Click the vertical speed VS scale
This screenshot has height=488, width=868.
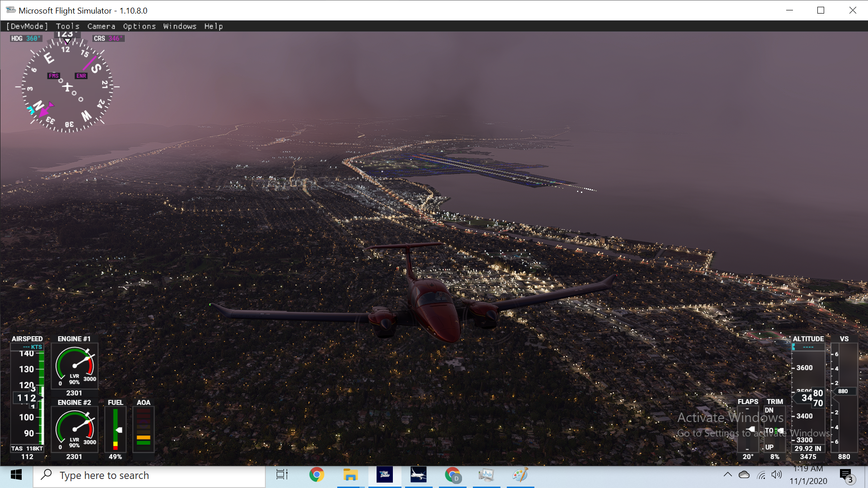click(x=844, y=398)
